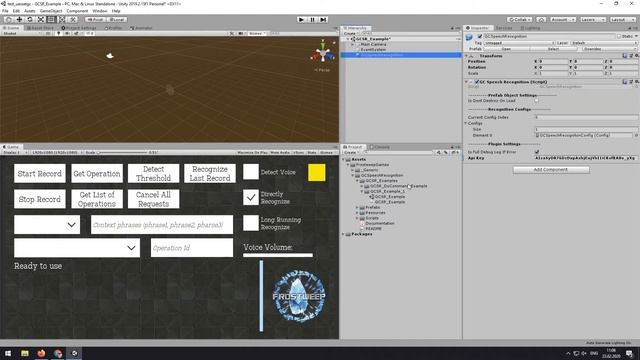Image resolution: width=640 pixels, height=360 pixels.
Task: Toggle GameObject active checkbox in Inspector
Action: [x=480, y=36]
